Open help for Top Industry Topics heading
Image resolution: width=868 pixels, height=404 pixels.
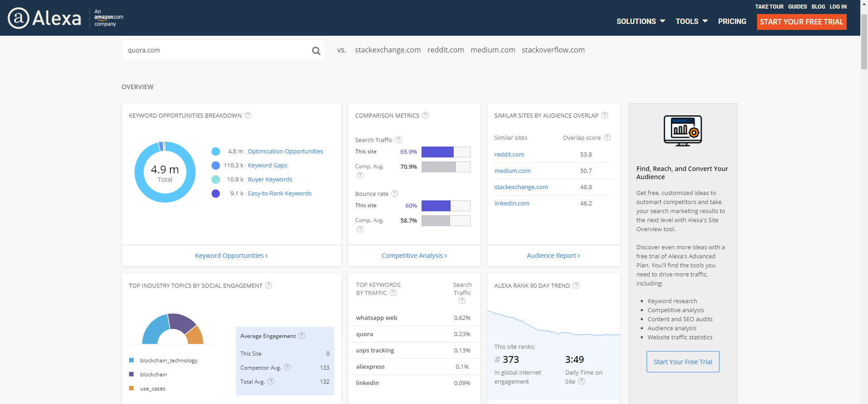click(x=269, y=285)
